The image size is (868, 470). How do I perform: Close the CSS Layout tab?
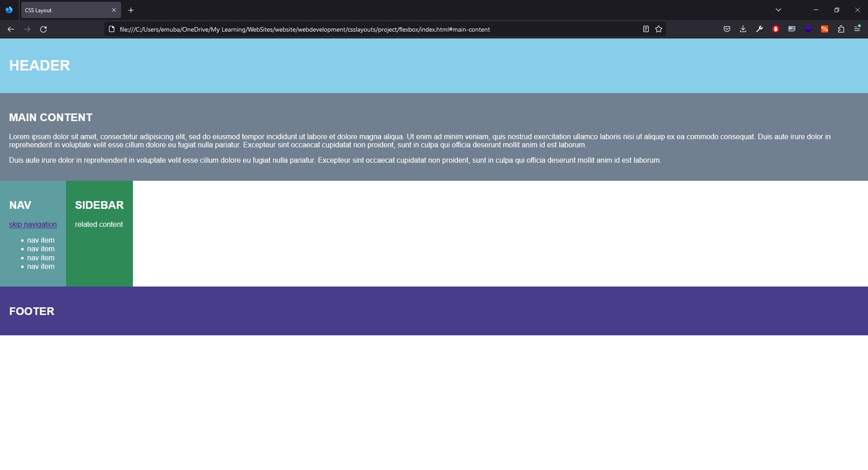click(114, 10)
